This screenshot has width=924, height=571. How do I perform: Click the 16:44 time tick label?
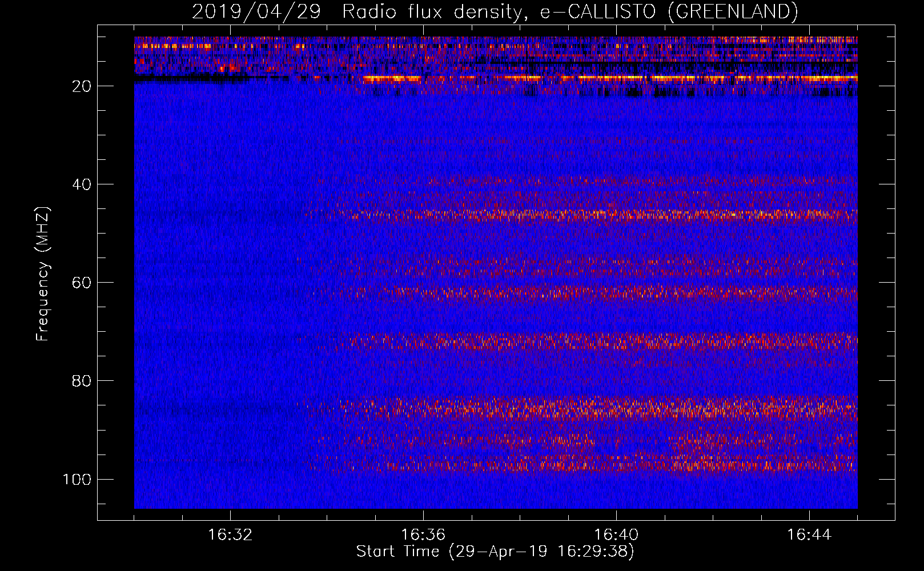(809, 535)
